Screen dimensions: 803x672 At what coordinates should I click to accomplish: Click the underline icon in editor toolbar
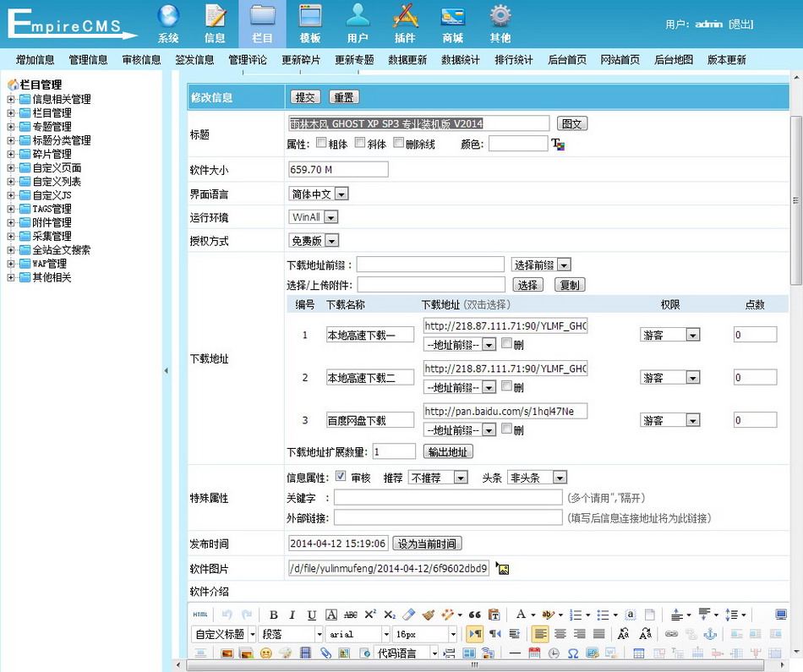[312, 615]
